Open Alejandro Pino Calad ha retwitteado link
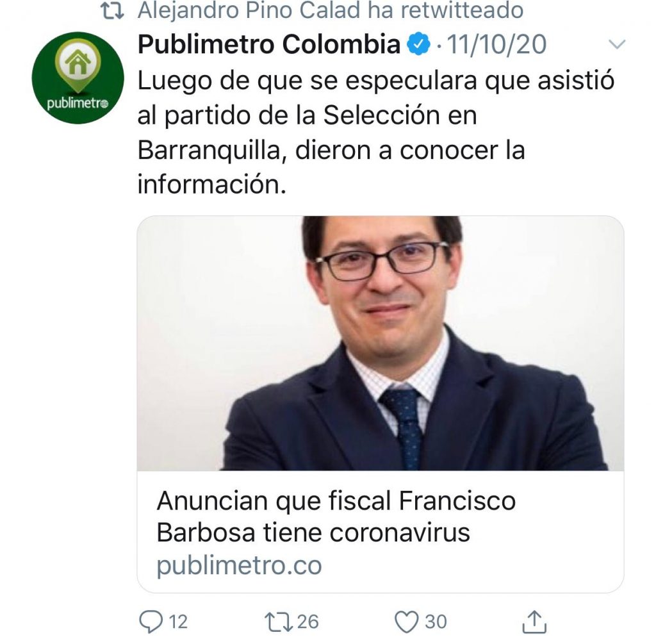This screenshot has height=644, width=656. pyautogui.click(x=331, y=10)
